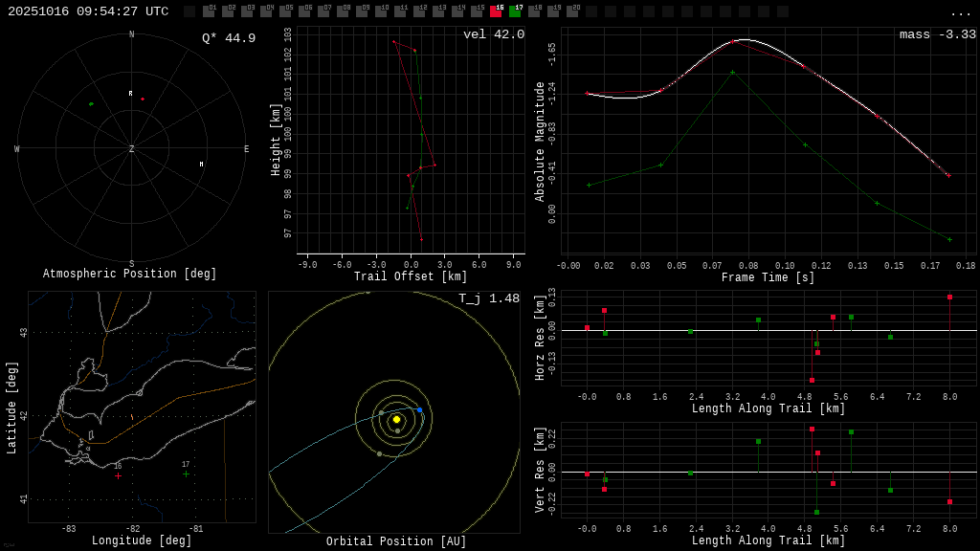Open the three-dots menu at top right

(x=960, y=12)
